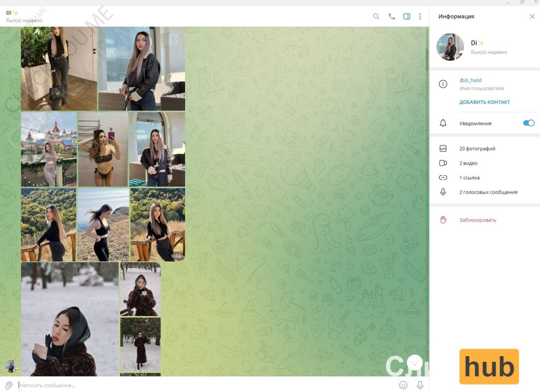Open the castle photo thumbnail in chat

point(49,149)
